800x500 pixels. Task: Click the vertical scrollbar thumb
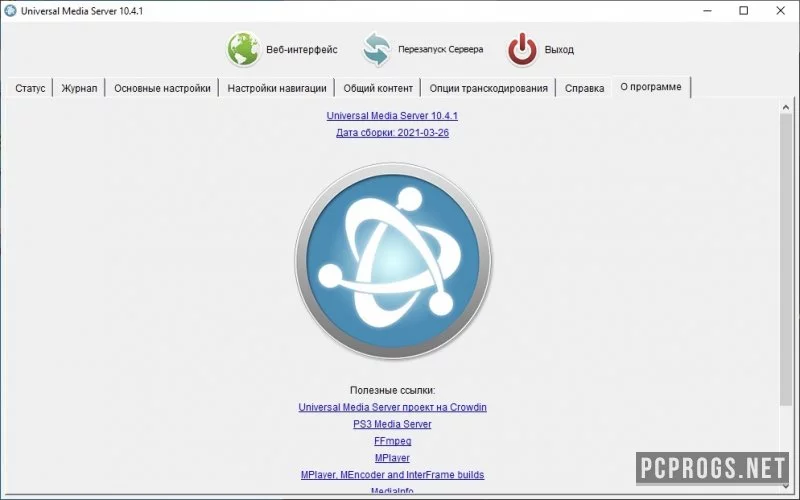[786, 260]
